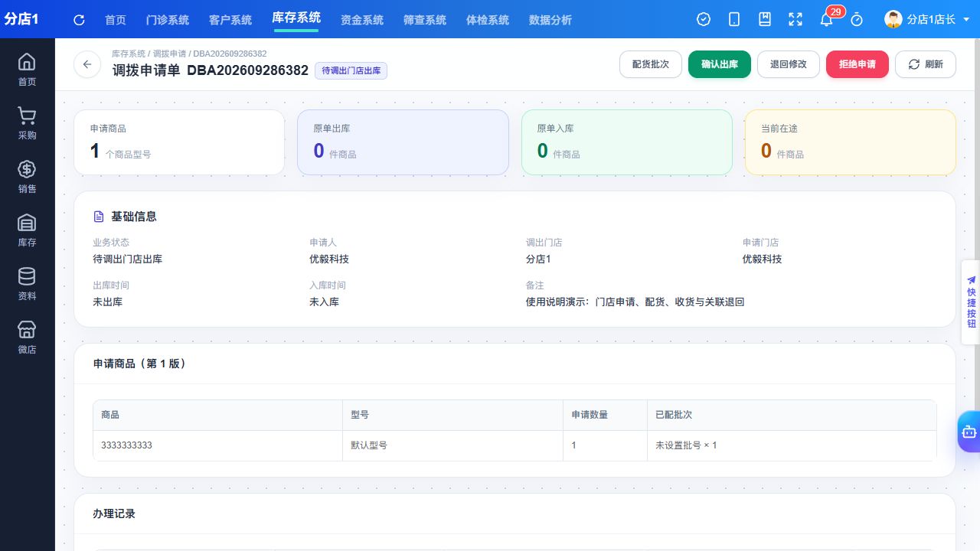Click the 未设置批号 × 1 batch cell
This screenshot has height=551, width=980.
pos(792,445)
